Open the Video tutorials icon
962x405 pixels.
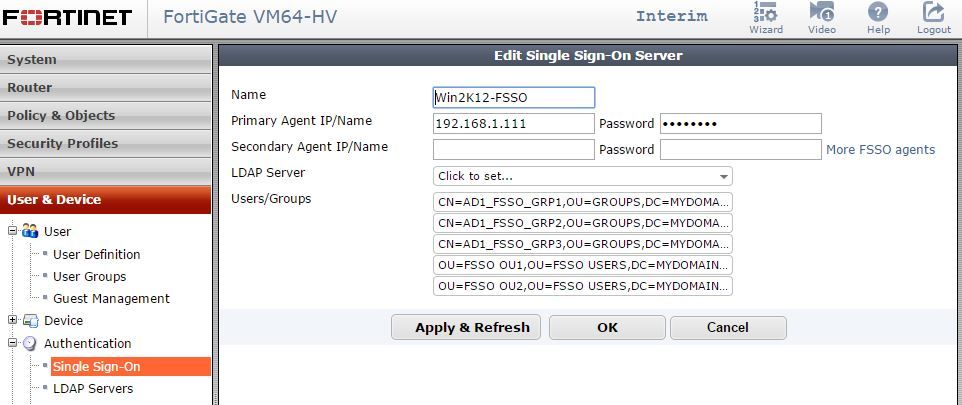(x=822, y=13)
